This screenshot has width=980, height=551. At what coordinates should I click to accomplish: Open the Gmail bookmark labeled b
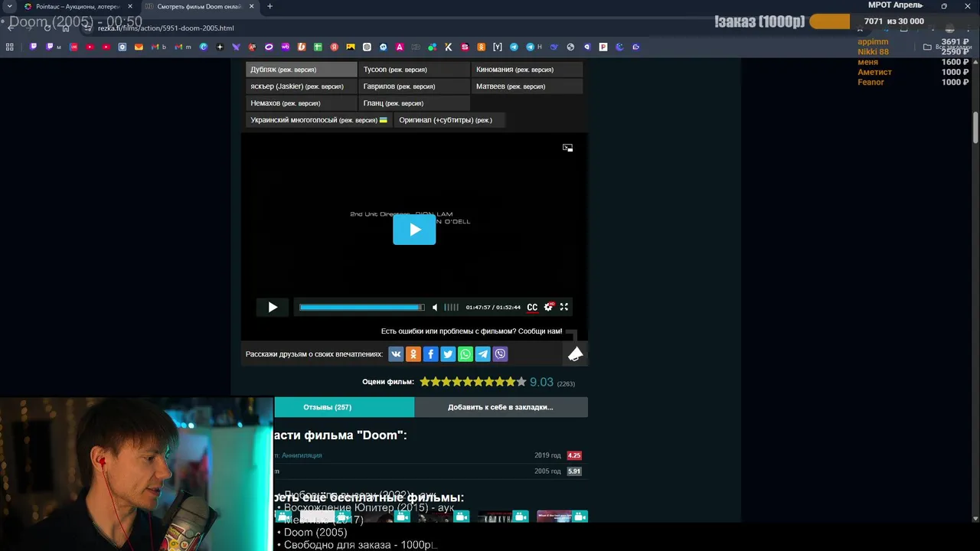[158, 47]
